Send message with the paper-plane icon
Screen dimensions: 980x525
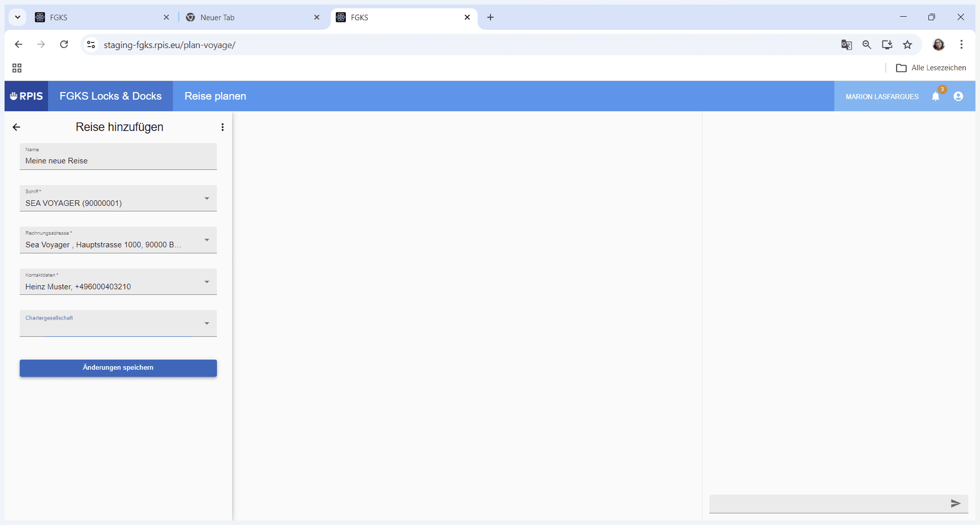click(955, 503)
